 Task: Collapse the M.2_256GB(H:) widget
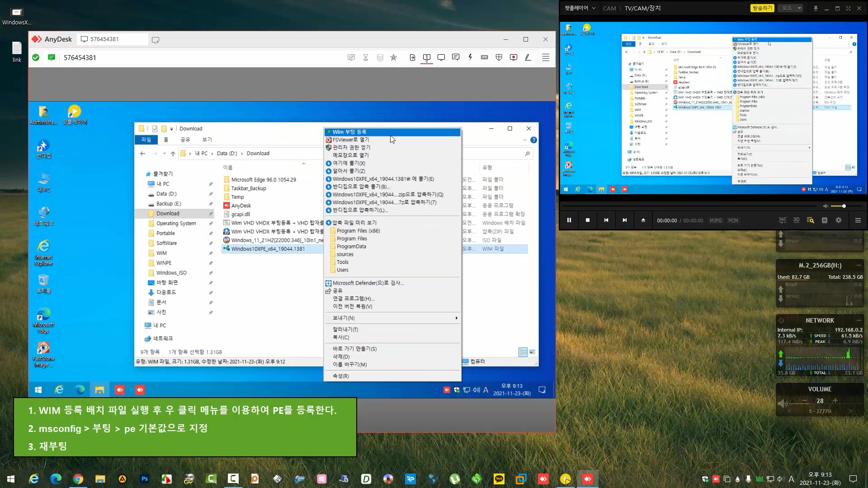(858, 266)
